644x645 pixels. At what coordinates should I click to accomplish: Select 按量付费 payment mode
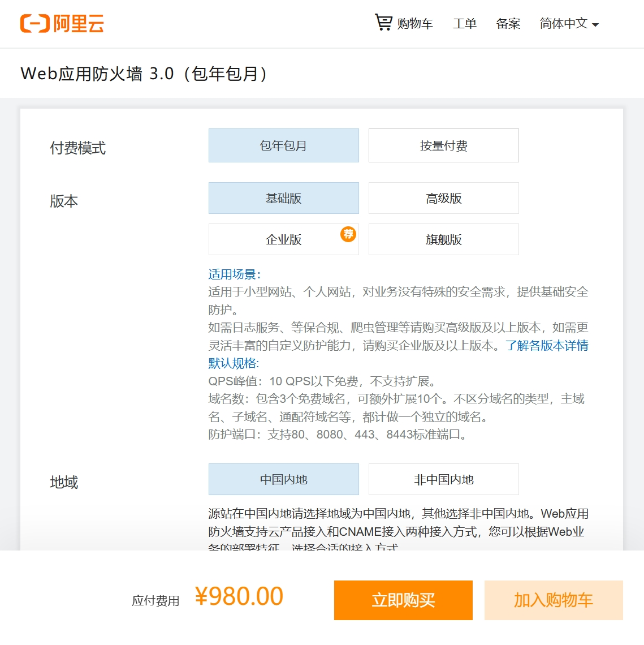click(x=443, y=145)
